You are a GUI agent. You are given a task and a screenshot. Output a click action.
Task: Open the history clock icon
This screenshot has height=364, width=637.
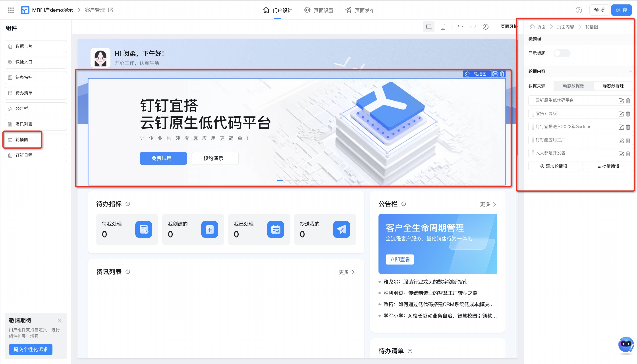pyautogui.click(x=485, y=27)
